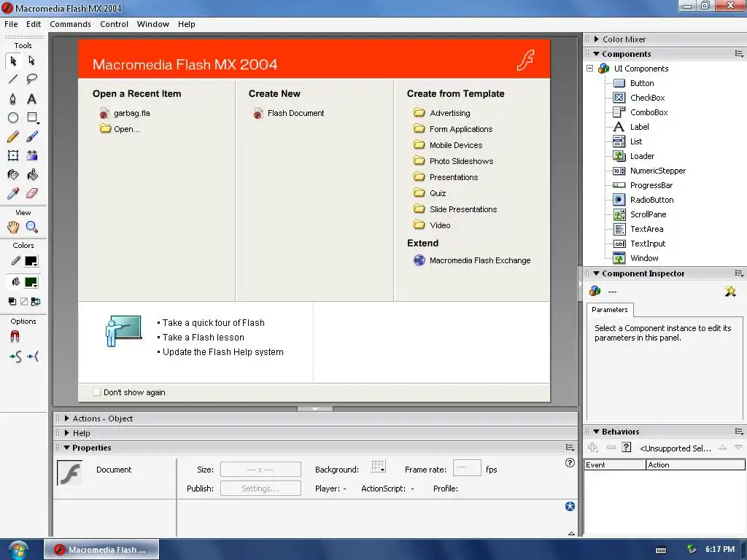Click the Smooth option icon

tap(15, 356)
